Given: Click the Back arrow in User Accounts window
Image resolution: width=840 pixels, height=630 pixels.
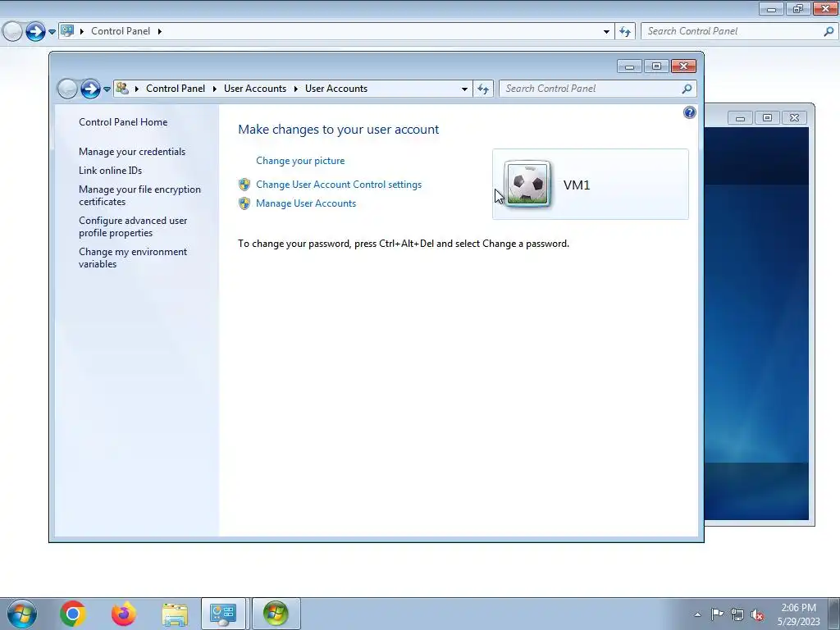Looking at the screenshot, I should click(67, 89).
